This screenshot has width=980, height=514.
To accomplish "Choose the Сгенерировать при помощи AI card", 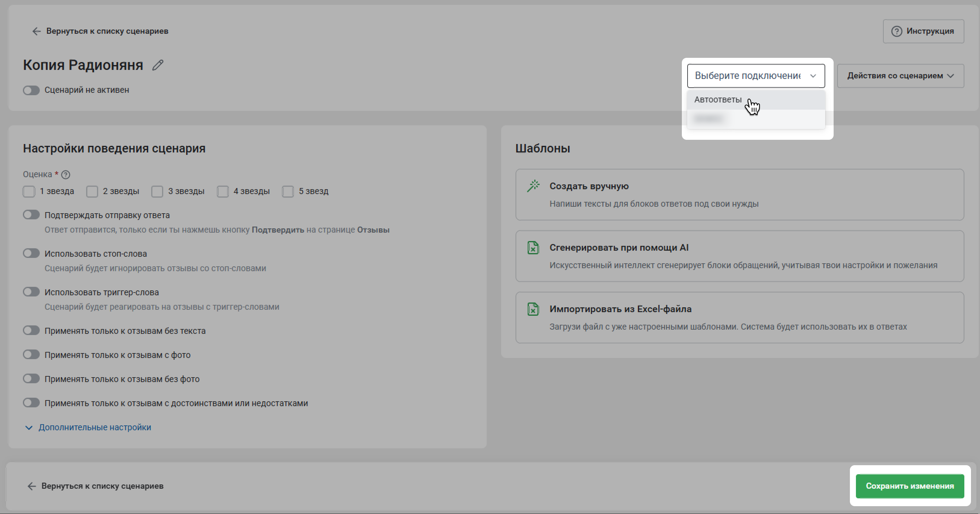I will pyautogui.click(x=740, y=256).
